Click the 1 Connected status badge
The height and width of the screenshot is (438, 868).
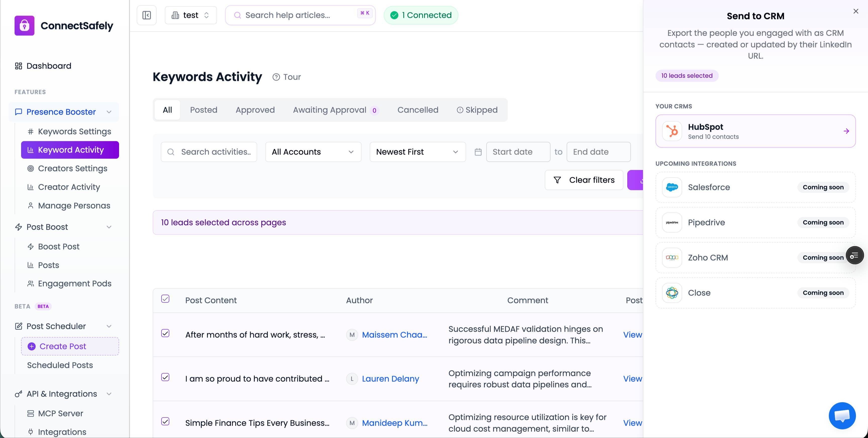(421, 15)
